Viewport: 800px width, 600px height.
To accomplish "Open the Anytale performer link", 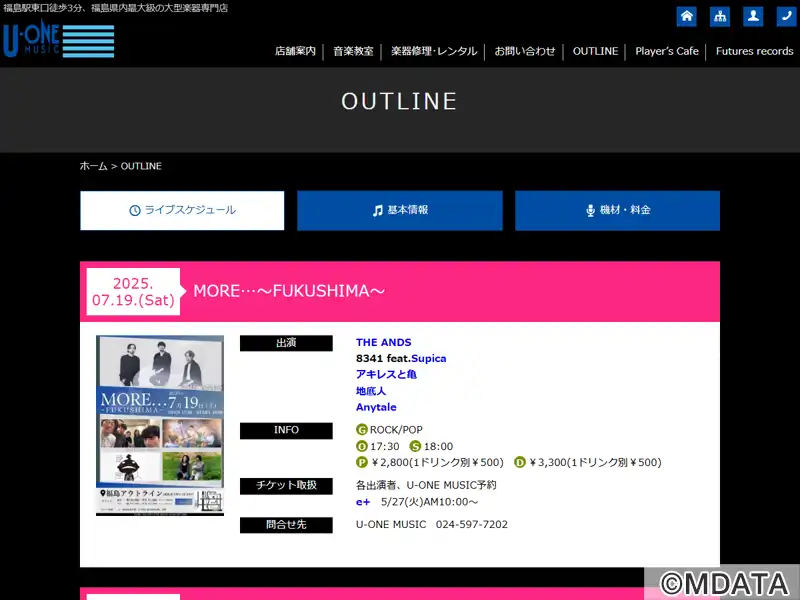I will click(376, 407).
